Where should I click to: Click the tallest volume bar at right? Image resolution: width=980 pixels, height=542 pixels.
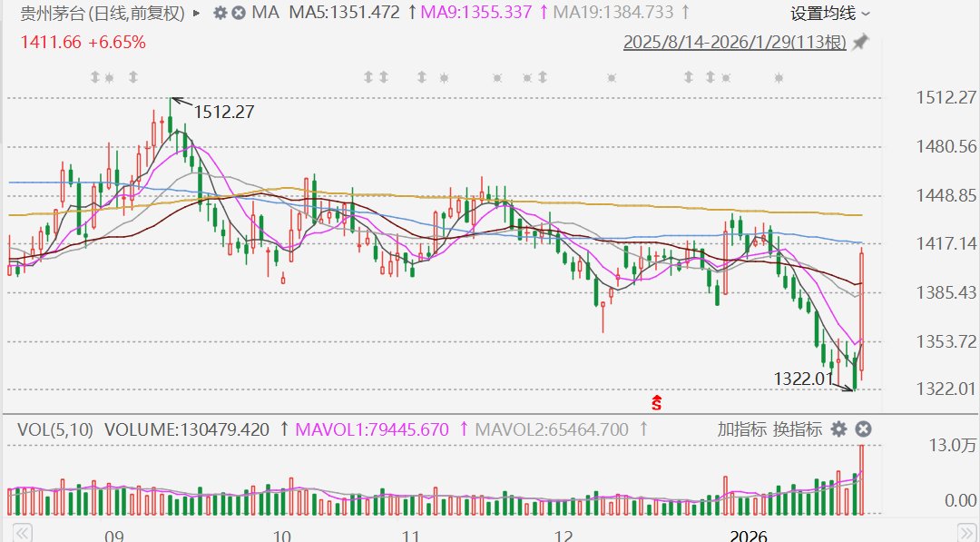[x=861, y=478]
